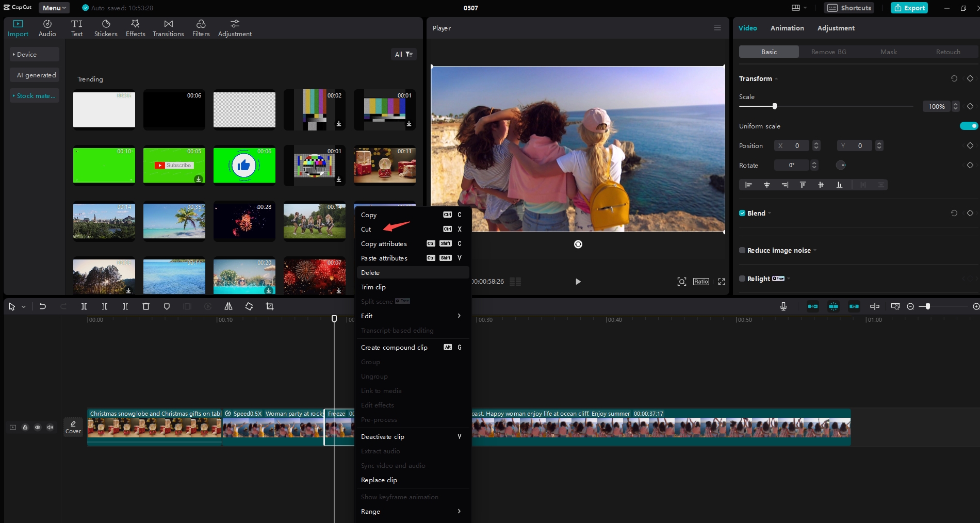Click the Export button
Viewport: 980px width, 523px height.
[909, 8]
